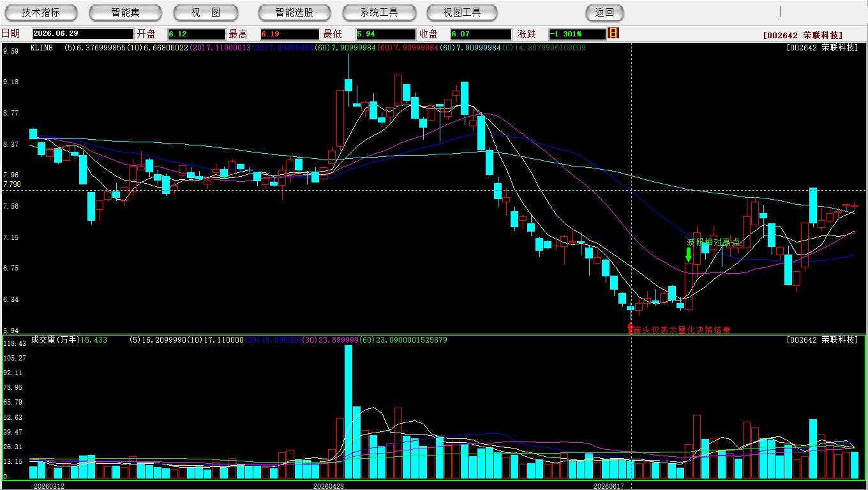This screenshot has width=868, height=490.
Task: Click the 8.37 price axis label
Action: tap(10, 145)
